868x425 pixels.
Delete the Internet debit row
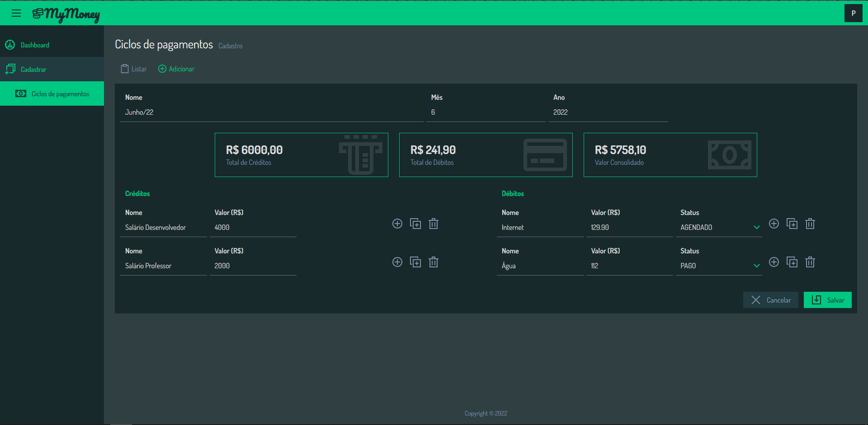pos(810,224)
